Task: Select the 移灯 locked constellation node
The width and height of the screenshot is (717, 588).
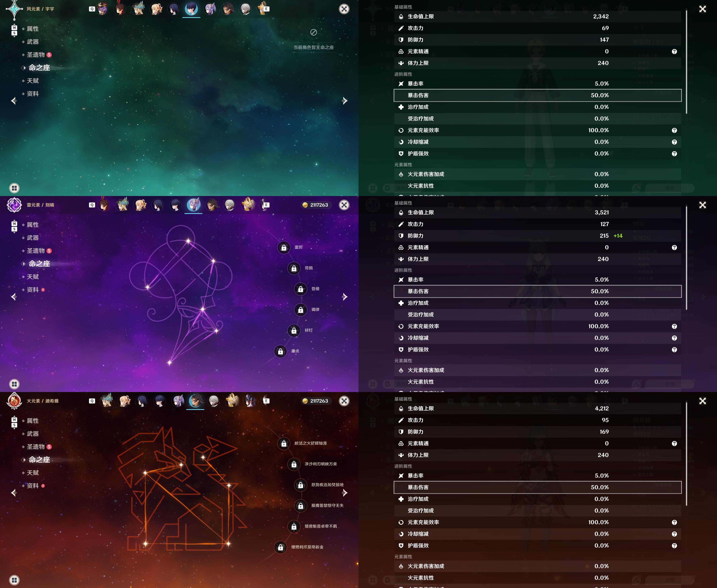Action: 294,331
